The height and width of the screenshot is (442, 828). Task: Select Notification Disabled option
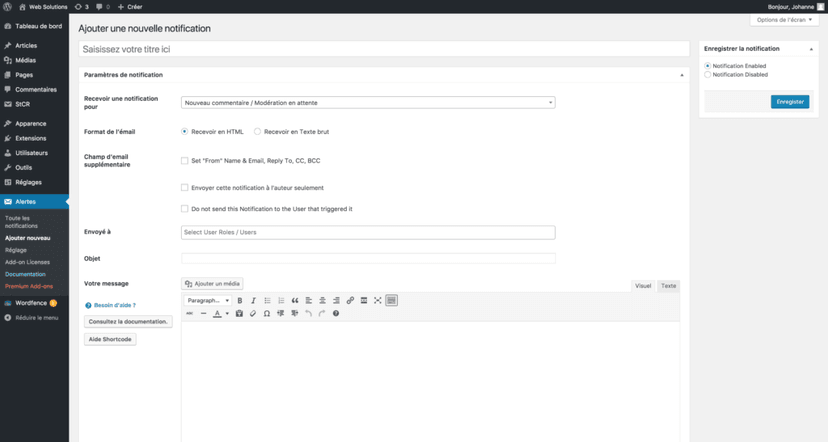tap(708, 74)
